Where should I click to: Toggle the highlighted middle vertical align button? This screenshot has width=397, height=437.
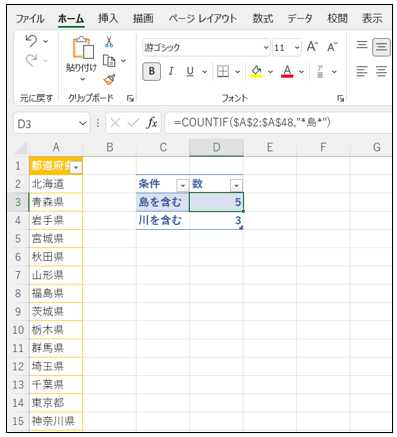coord(381,47)
